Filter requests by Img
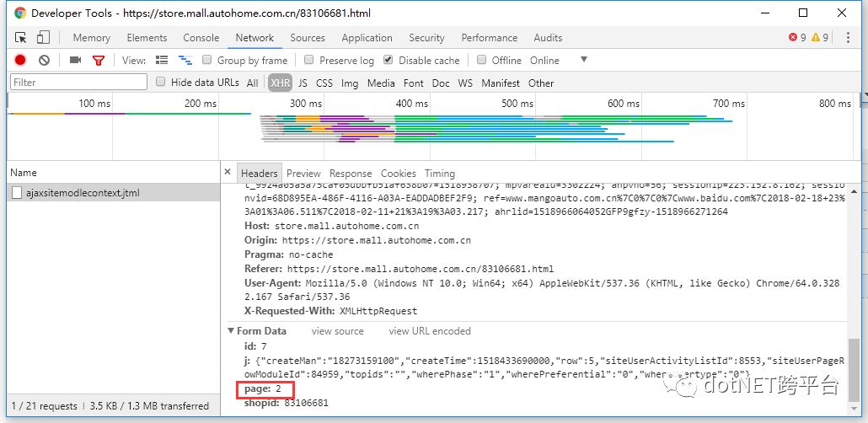This screenshot has height=423, width=868. pos(350,83)
